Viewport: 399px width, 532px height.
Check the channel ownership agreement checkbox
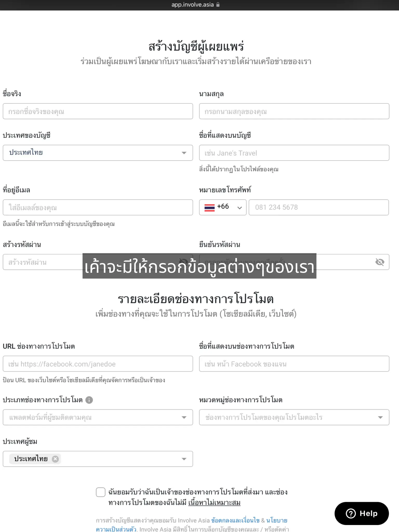101,492
